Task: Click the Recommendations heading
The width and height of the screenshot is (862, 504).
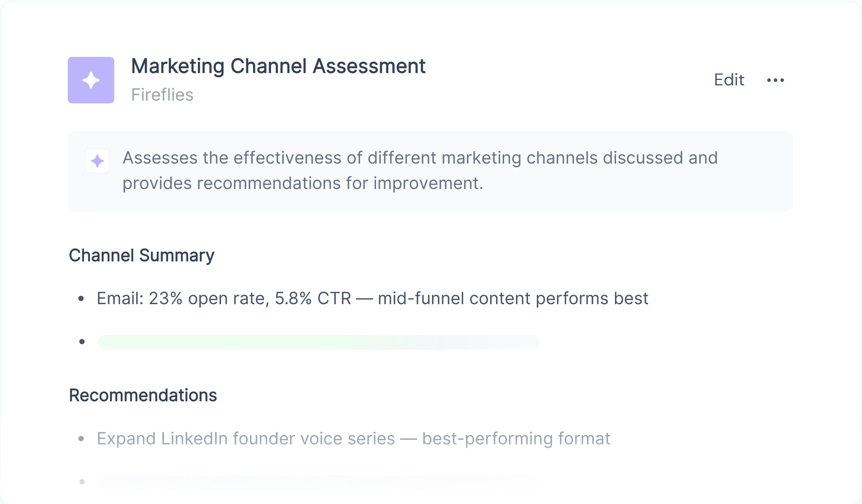Action: point(143,395)
